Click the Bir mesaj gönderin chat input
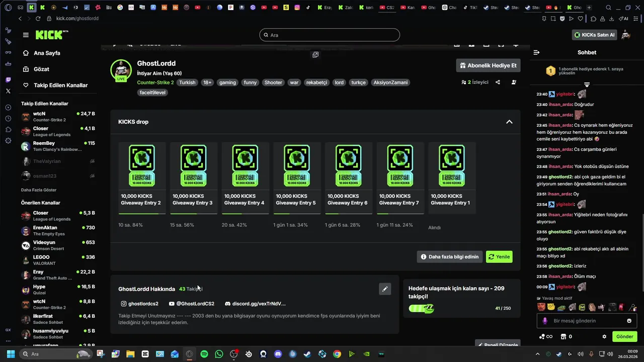This screenshot has width=644, height=362. coord(587,321)
